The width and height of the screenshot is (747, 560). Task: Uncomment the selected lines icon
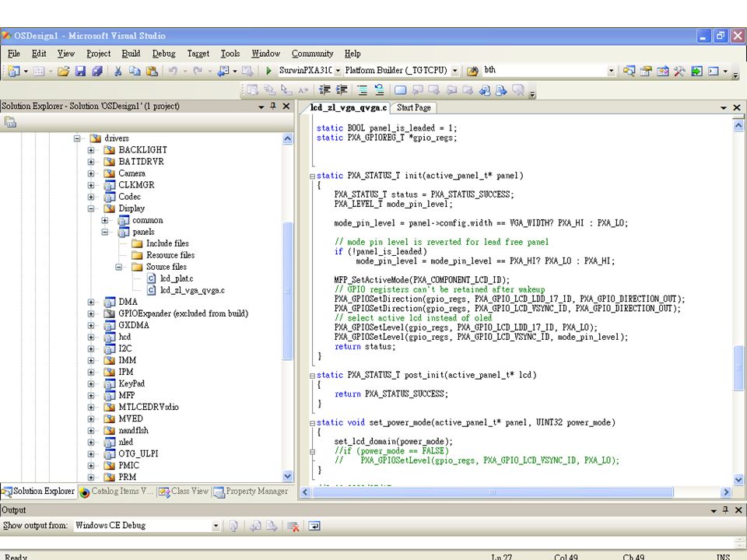pyautogui.click(x=380, y=89)
